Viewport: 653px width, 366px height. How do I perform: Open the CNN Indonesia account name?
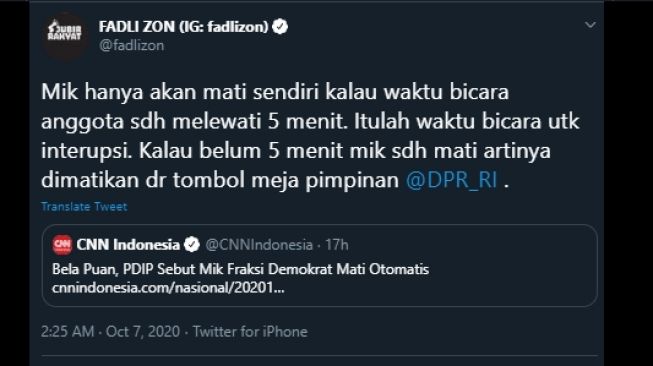[128, 245]
